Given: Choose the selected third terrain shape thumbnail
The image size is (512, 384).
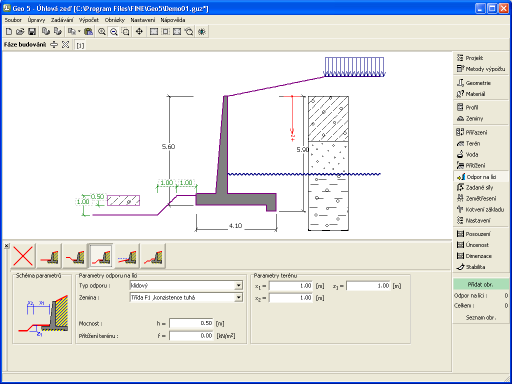Looking at the screenshot, I should pos(101,256).
